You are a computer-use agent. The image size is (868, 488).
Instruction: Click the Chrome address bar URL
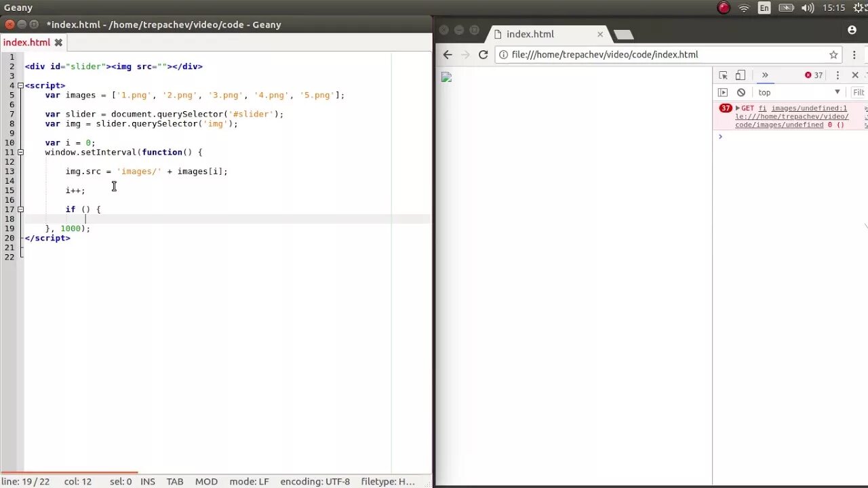point(605,55)
